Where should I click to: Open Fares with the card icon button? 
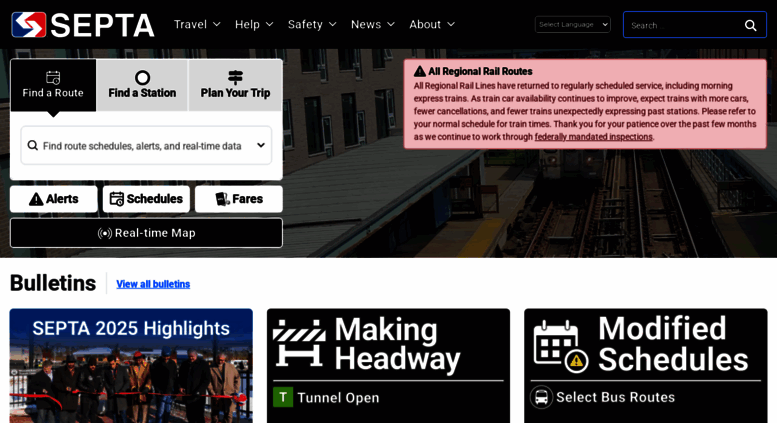[x=239, y=199]
